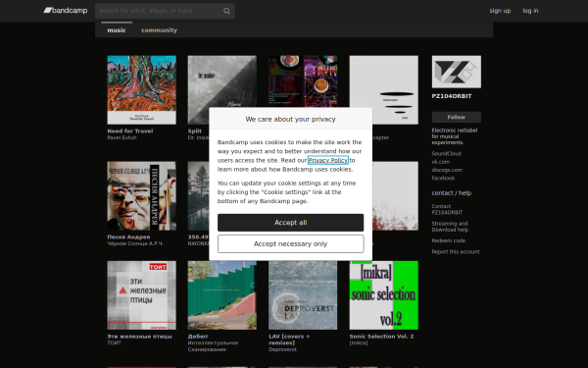
Task: Open Streaming and Download help
Action: (450, 227)
